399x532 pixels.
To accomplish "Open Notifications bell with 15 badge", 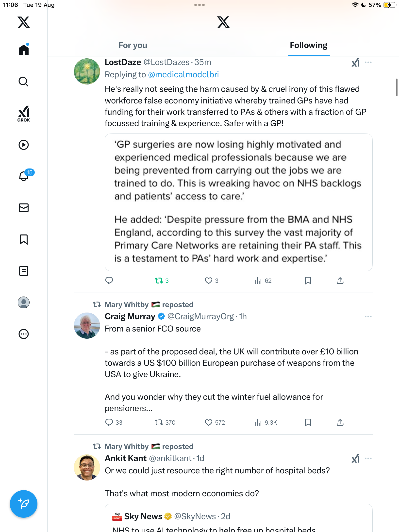I will click(x=24, y=176).
